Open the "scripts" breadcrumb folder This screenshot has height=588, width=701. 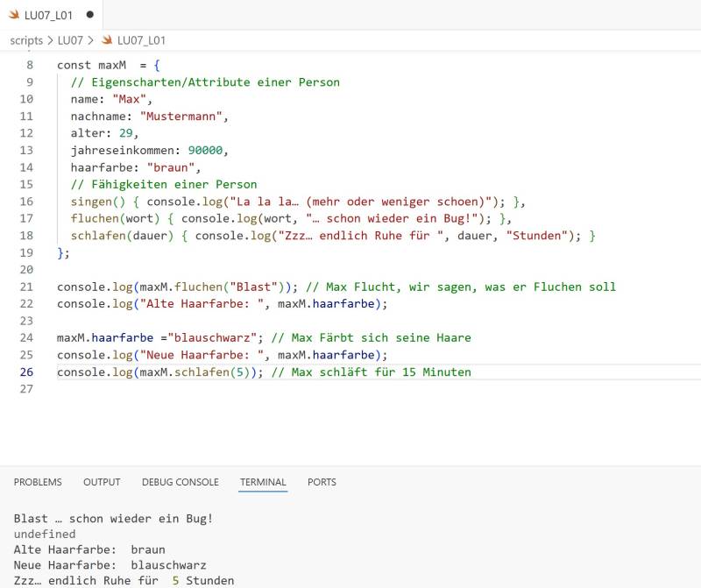click(26, 40)
